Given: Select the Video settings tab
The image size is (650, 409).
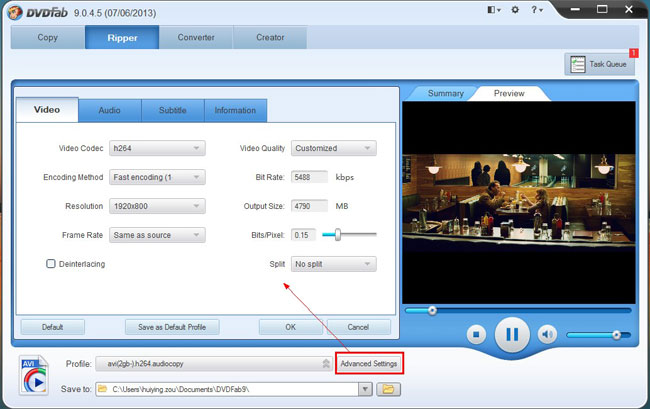Looking at the screenshot, I should coord(47,110).
